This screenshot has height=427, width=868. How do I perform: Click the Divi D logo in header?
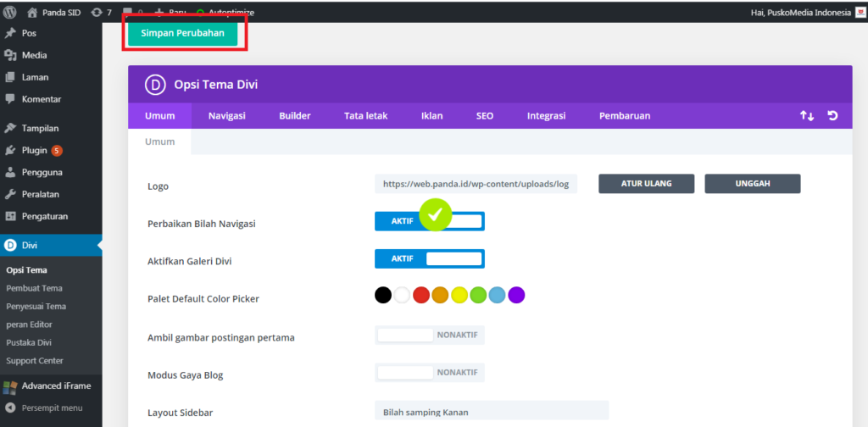156,85
